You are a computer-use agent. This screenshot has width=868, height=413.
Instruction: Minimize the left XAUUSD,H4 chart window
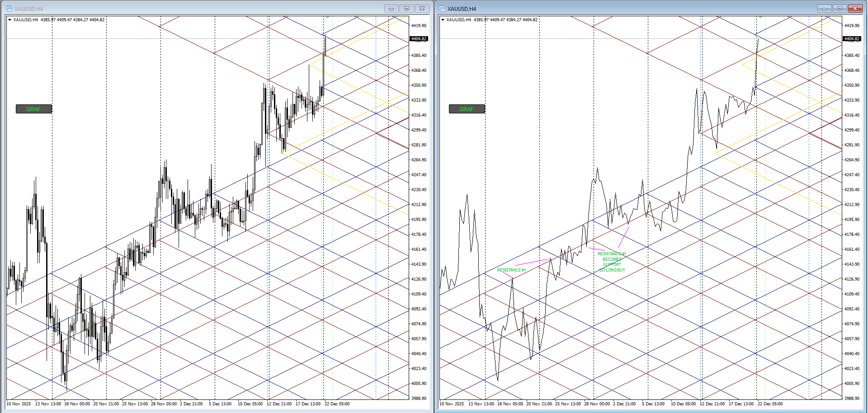click(391, 9)
